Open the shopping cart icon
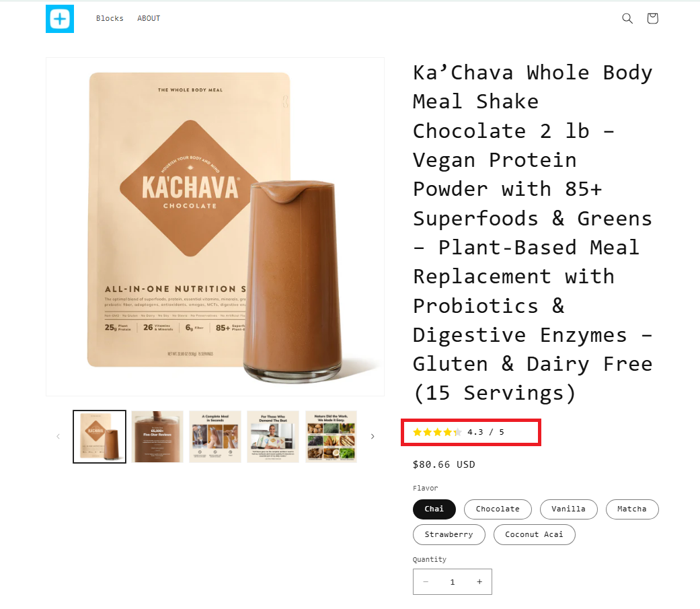Viewport: 700px width, 609px height. (652, 18)
